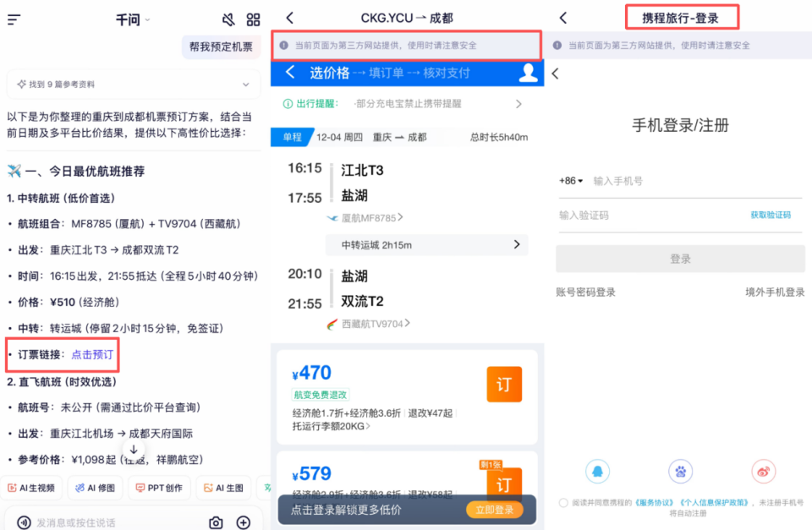Open the camera icon in the message bar

coord(216,523)
